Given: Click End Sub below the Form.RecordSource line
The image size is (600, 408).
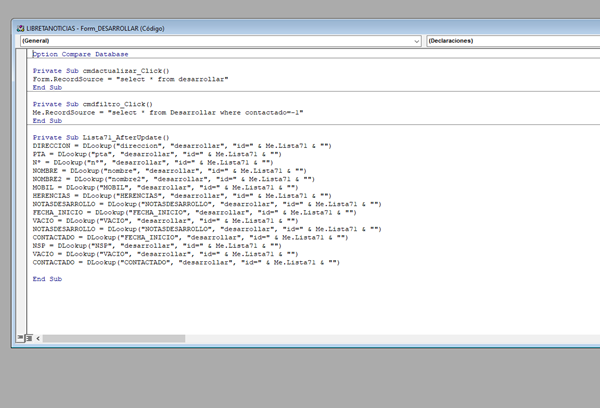Looking at the screenshot, I should pyautogui.click(x=47, y=88).
